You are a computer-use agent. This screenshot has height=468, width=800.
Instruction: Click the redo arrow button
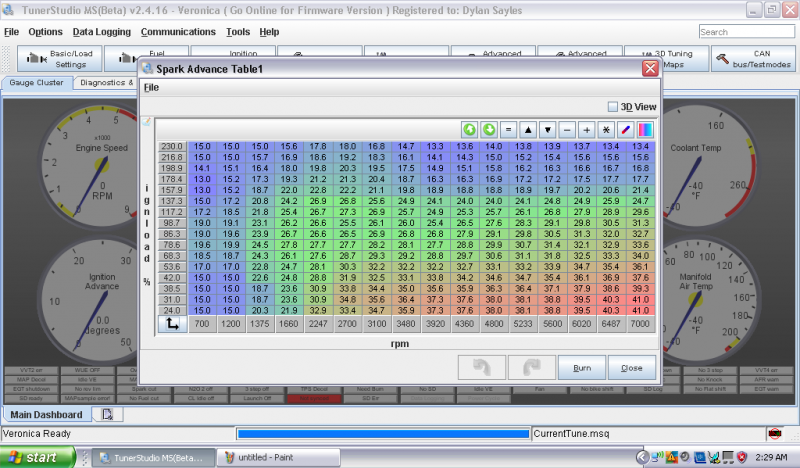pyautogui.click(x=532, y=367)
